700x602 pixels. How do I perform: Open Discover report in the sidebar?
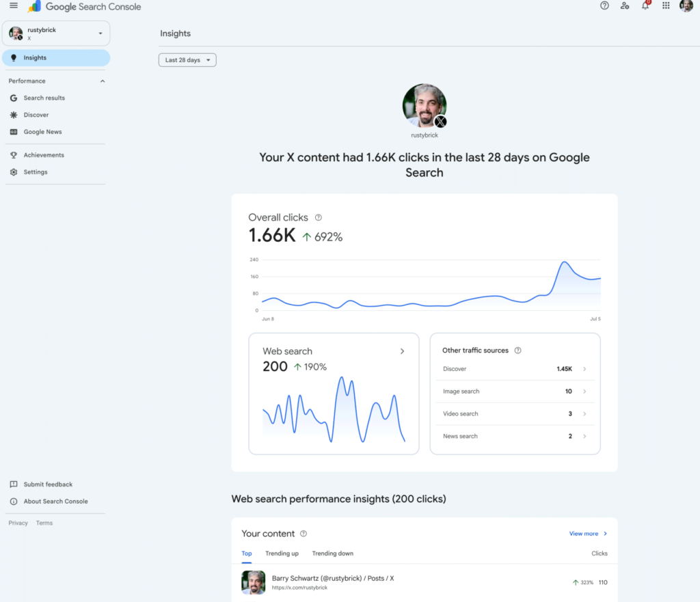point(36,115)
